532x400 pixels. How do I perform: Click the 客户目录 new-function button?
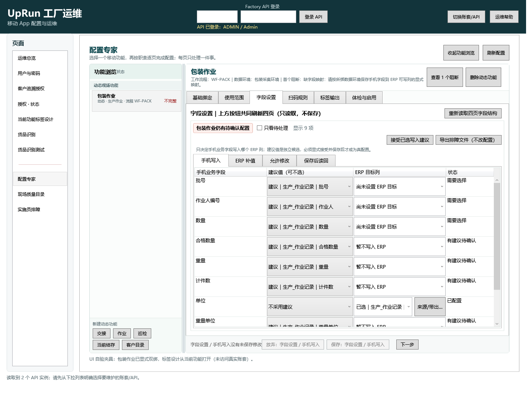[135, 345]
